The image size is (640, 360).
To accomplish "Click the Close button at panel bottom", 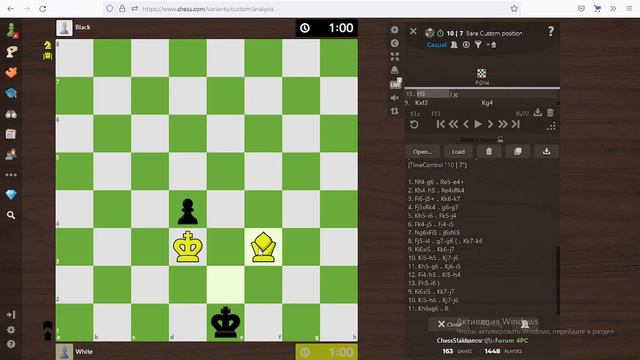I will (449, 324).
